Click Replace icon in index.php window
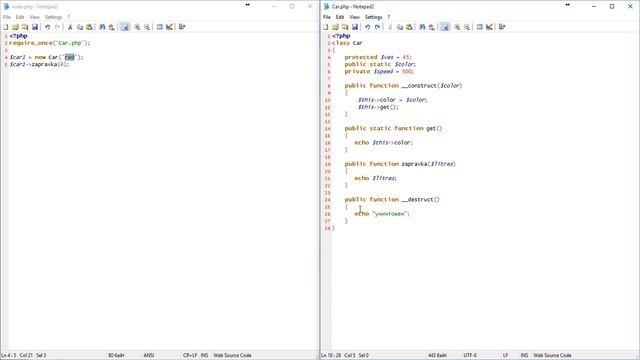 (112, 27)
